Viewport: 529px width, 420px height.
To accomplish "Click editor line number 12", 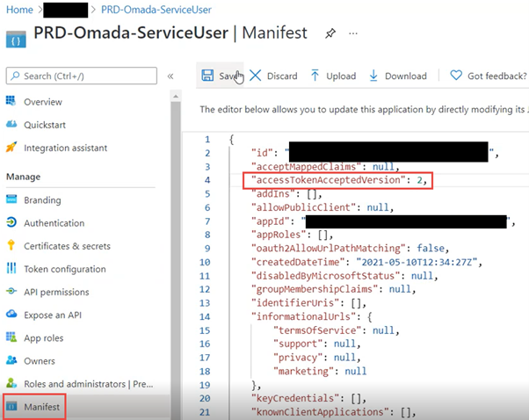I will pyautogui.click(x=205, y=289).
